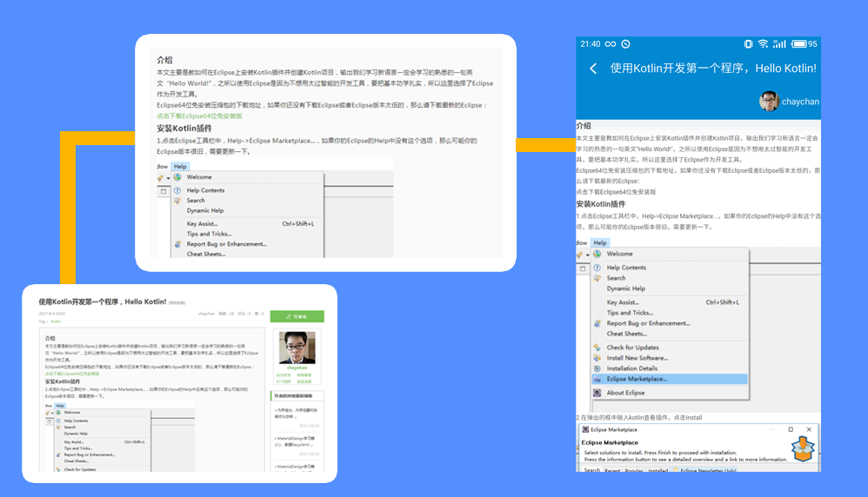Viewport: 868px width, 497px height.
Task: Choose Install New Software... in the phone's Help menu
Action: point(638,358)
